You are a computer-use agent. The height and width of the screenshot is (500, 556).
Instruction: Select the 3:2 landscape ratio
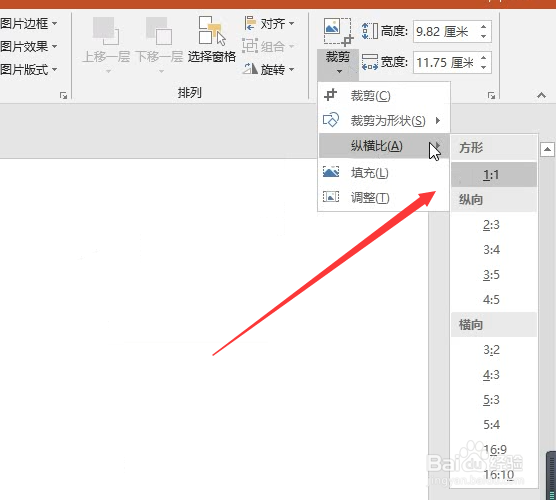coord(494,350)
